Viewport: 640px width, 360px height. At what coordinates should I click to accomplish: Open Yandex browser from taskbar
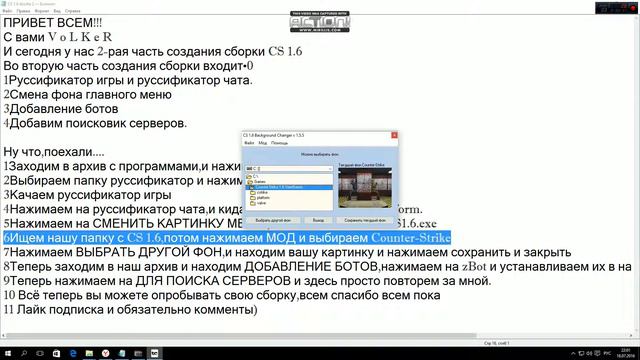click(x=105, y=353)
